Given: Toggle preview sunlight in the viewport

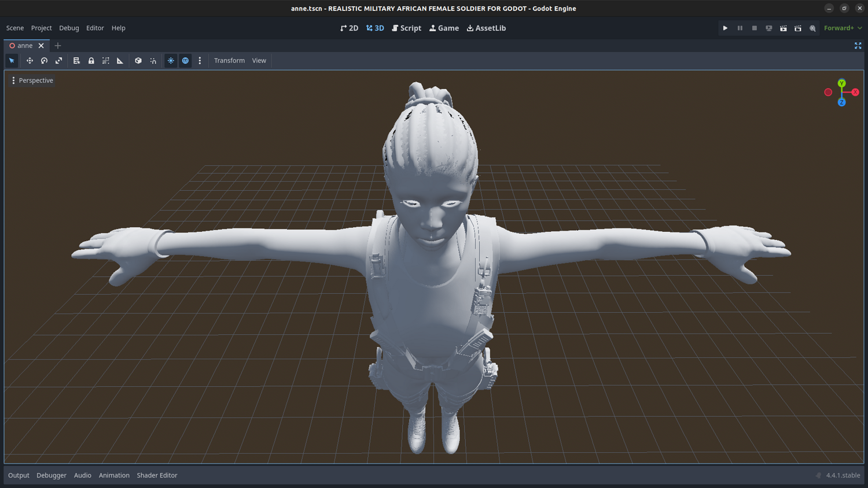Looking at the screenshot, I should click(171, 61).
